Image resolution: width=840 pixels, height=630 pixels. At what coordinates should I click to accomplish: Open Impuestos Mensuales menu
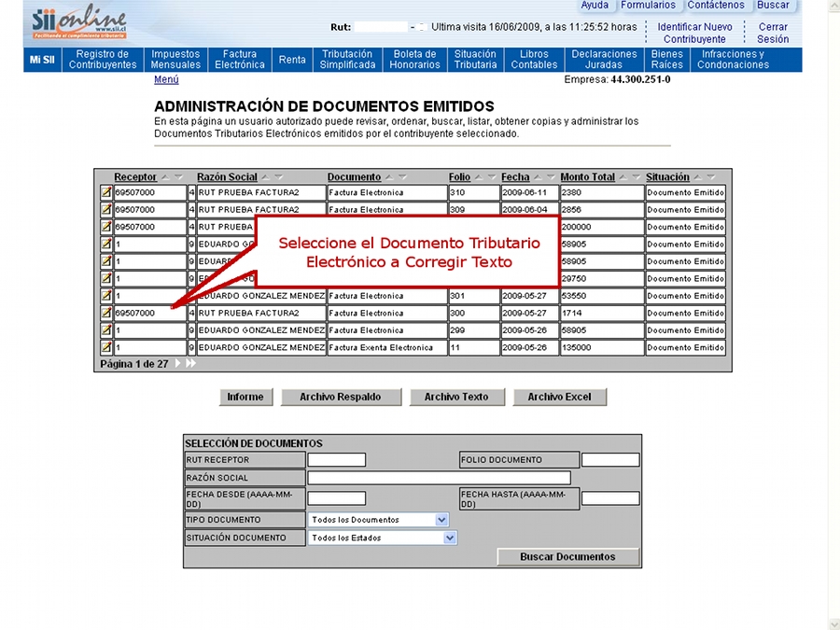pyautogui.click(x=175, y=60)
